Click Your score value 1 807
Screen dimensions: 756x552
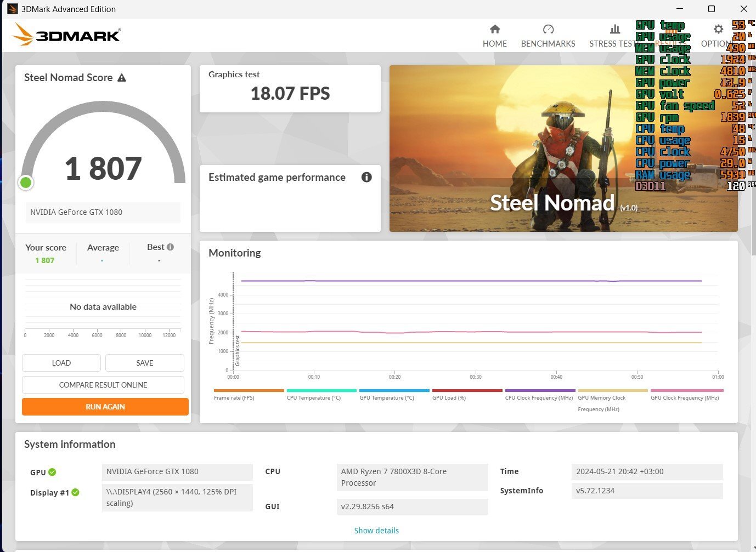[x=45, y=260]
